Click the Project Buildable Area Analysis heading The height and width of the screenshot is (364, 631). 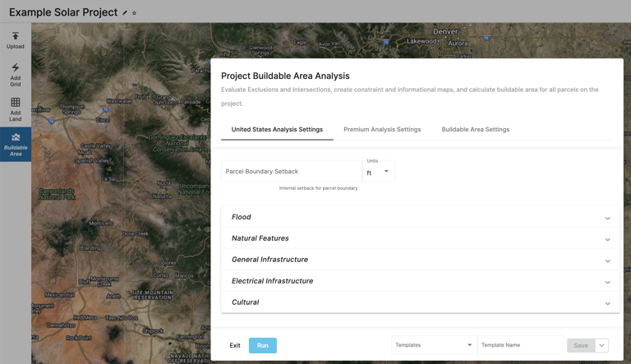285,76
